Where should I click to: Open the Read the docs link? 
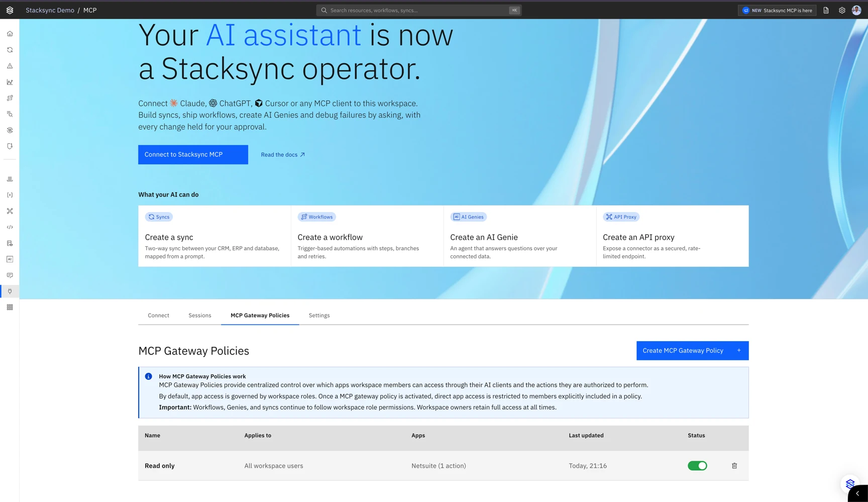(283, 155)
